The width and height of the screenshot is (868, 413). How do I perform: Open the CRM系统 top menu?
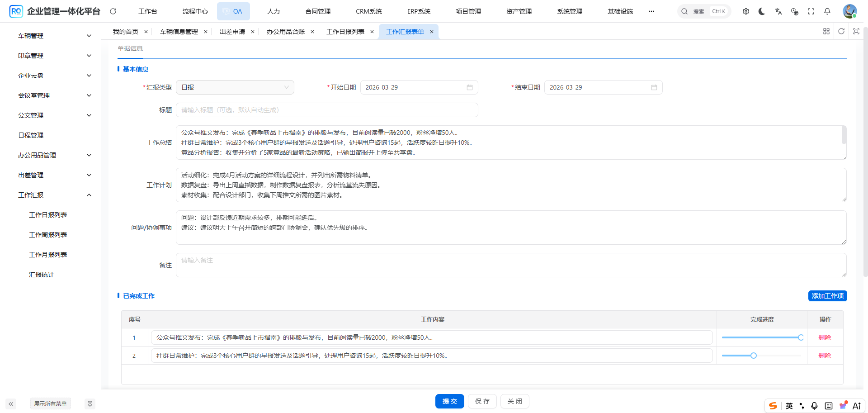click(x=368, y=11)
